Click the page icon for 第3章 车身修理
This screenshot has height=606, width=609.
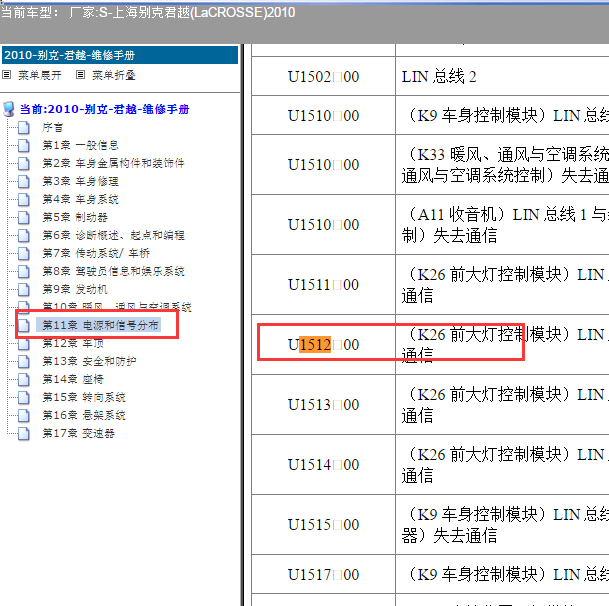click(x=24, y=181)
